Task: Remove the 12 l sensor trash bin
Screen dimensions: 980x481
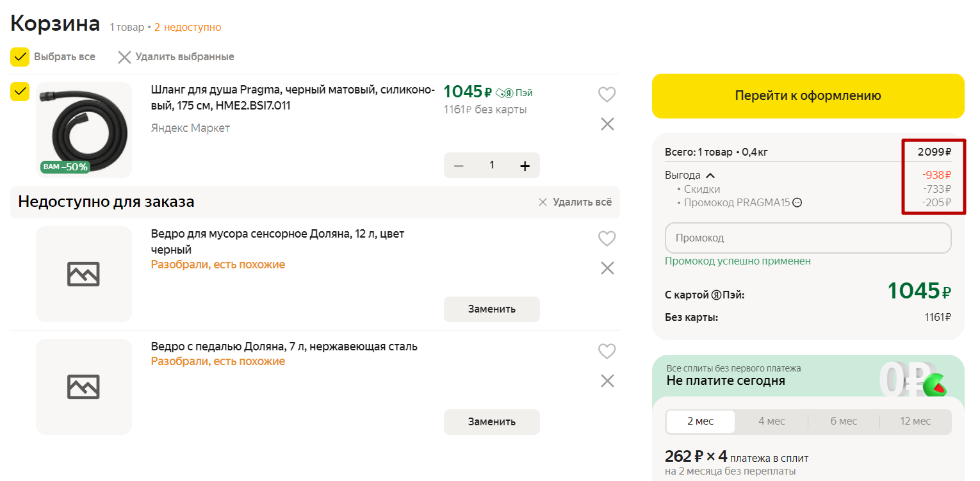Action: (607, 268)
